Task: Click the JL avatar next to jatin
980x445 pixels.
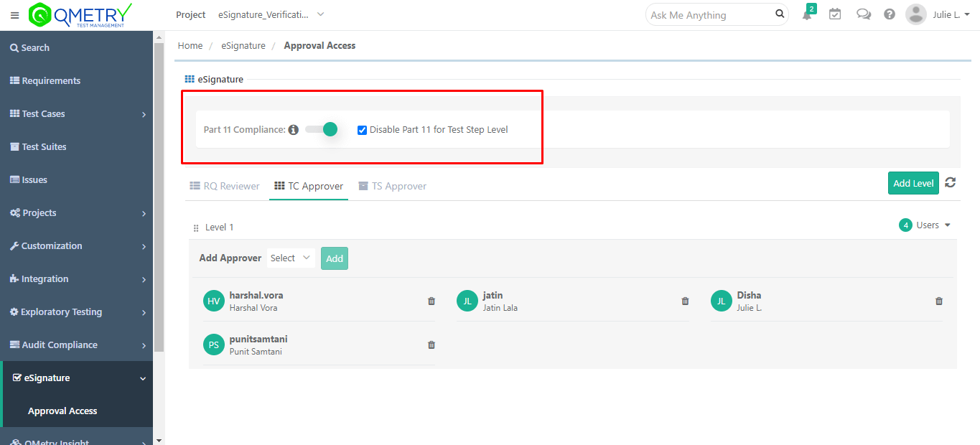Action: coord(467,301)
